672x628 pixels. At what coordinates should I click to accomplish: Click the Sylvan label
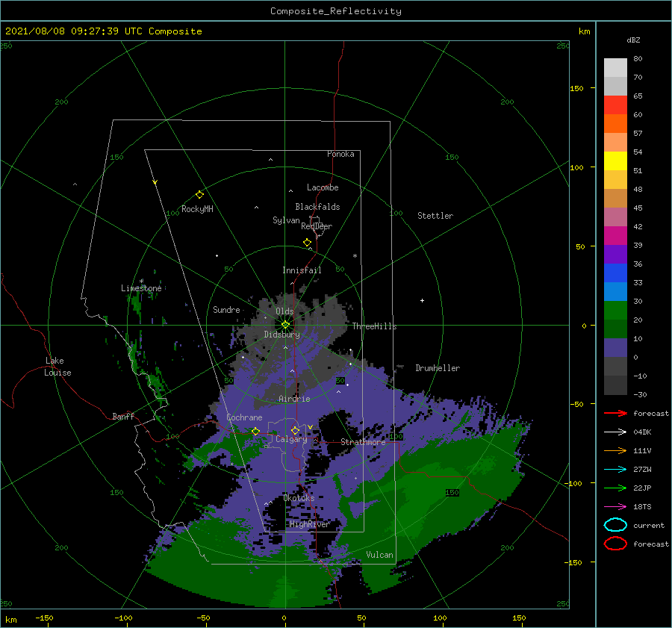click(286, 220)
